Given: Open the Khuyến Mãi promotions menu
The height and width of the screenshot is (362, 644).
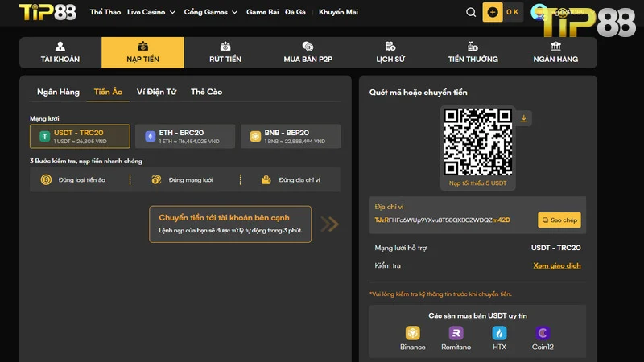Looking at the screenshot, I should point(337,12).
